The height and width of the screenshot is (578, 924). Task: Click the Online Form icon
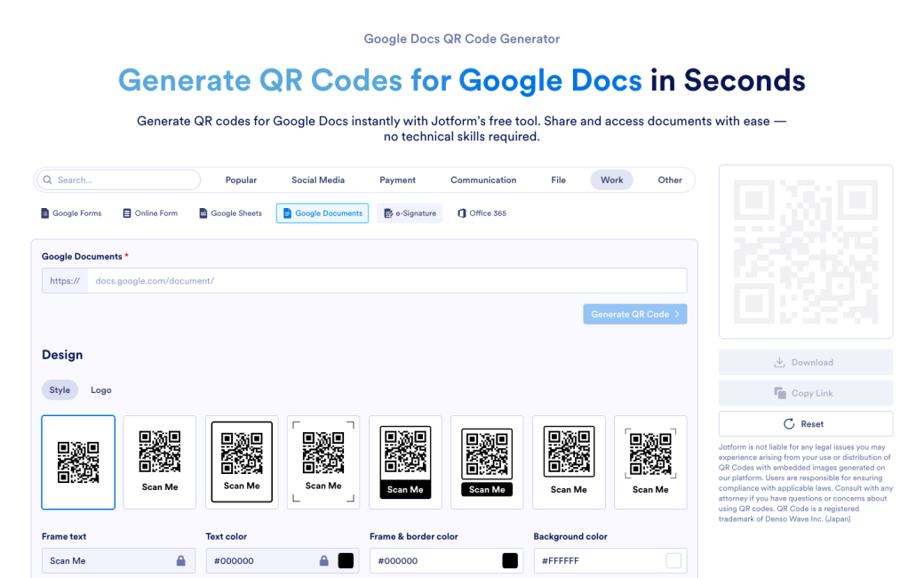(127, 213)
